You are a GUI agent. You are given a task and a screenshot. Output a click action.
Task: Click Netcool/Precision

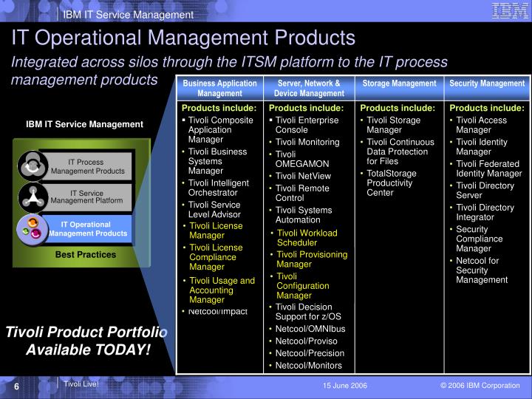(310, 353)
